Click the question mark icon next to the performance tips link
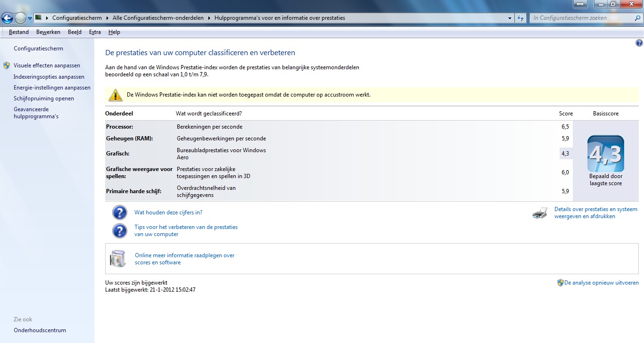The width and height of the screenshot is (644, 343). pos(120,230)
